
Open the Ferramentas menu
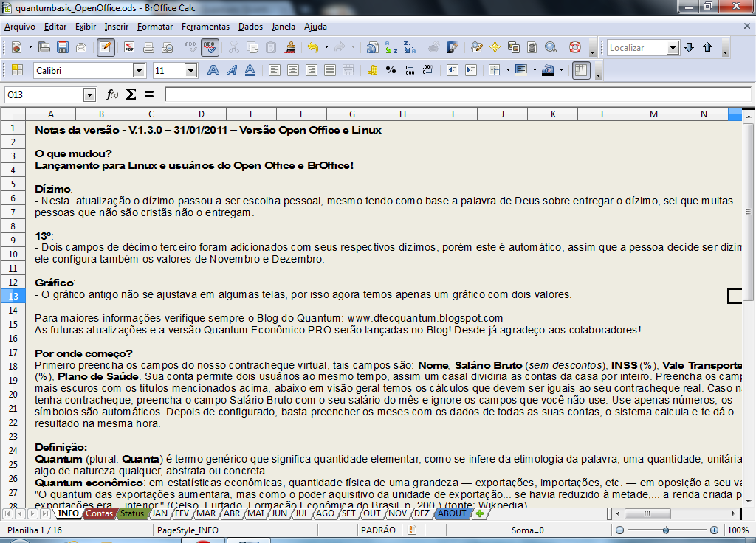pyautogui.click(x=205, y=27)
